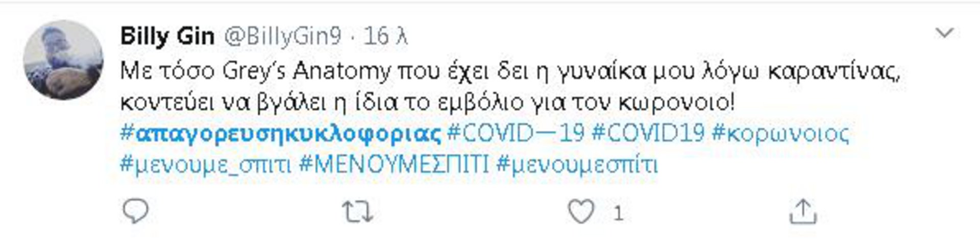Visit the @BillyGin9 handle
980x240 pixels.
[x=282, y=36]
